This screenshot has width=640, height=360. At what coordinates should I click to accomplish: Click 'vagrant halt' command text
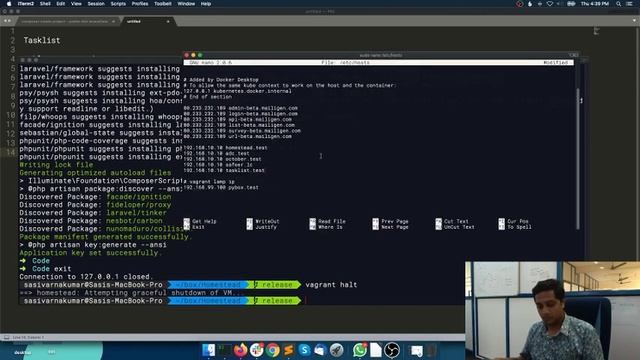click(x=331, y=284)
